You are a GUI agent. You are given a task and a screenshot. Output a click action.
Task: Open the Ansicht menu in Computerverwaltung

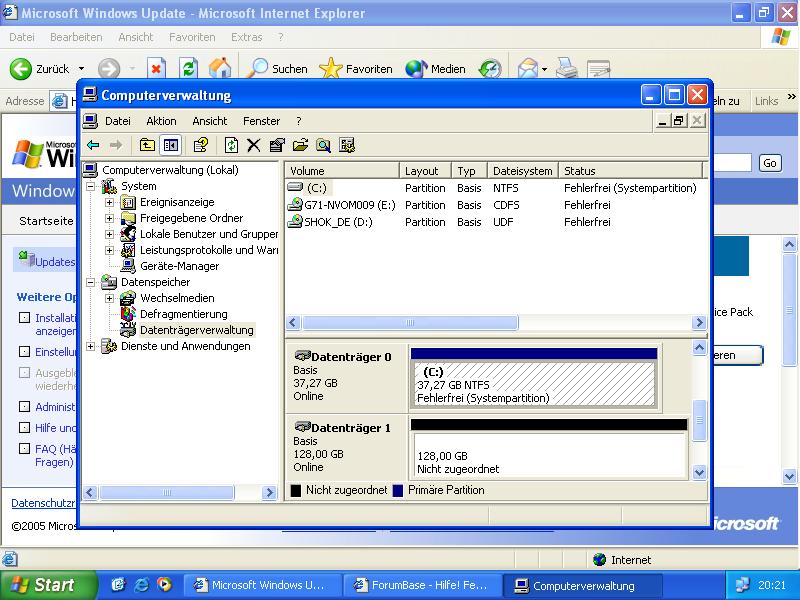(x=210, y=121)
